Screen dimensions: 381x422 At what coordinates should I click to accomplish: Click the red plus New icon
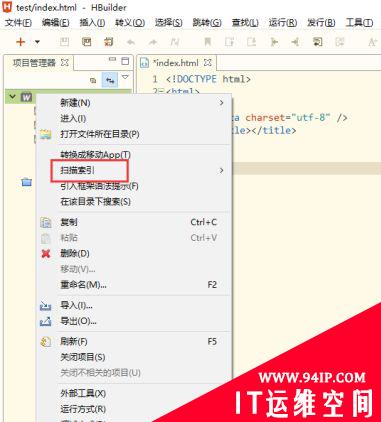(x=21, y=42)
